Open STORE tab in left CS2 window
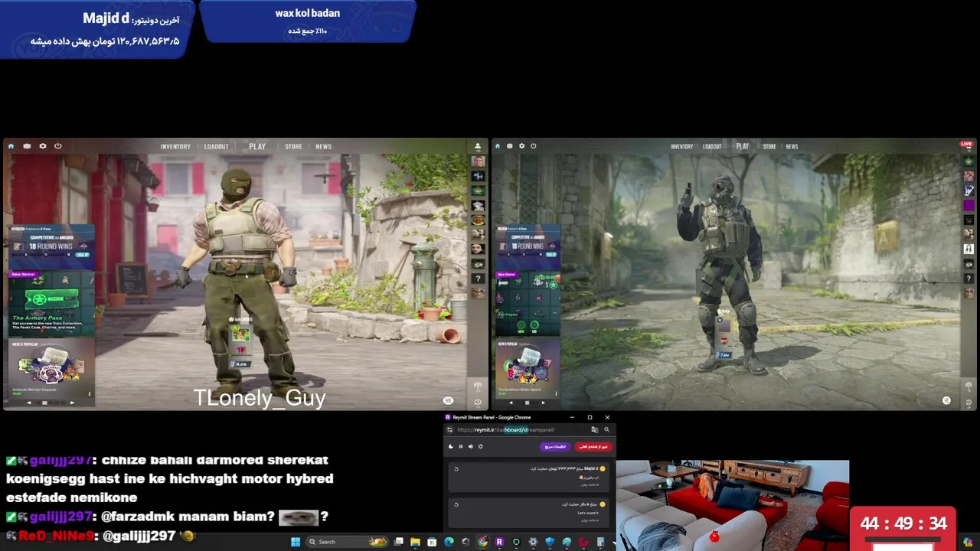The width and height of the screenshot is (980, 551). coord(293,146)
